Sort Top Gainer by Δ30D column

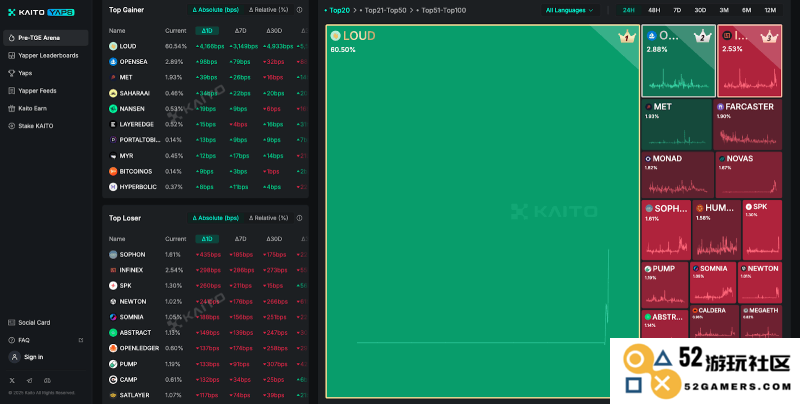(x=274, y=31)
